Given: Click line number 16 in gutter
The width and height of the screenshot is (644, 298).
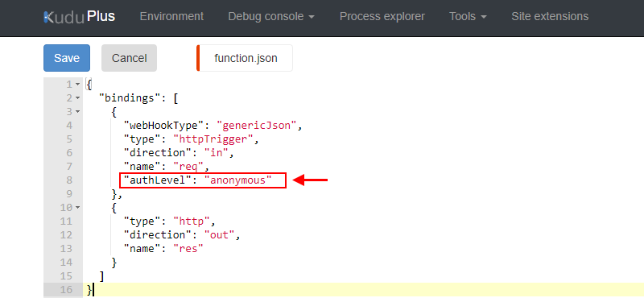Looking at the screenshot, I should 67,289.
